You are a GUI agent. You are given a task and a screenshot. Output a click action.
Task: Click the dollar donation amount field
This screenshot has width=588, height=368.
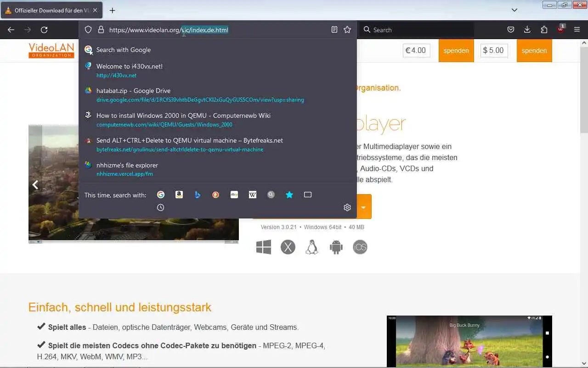494,51
